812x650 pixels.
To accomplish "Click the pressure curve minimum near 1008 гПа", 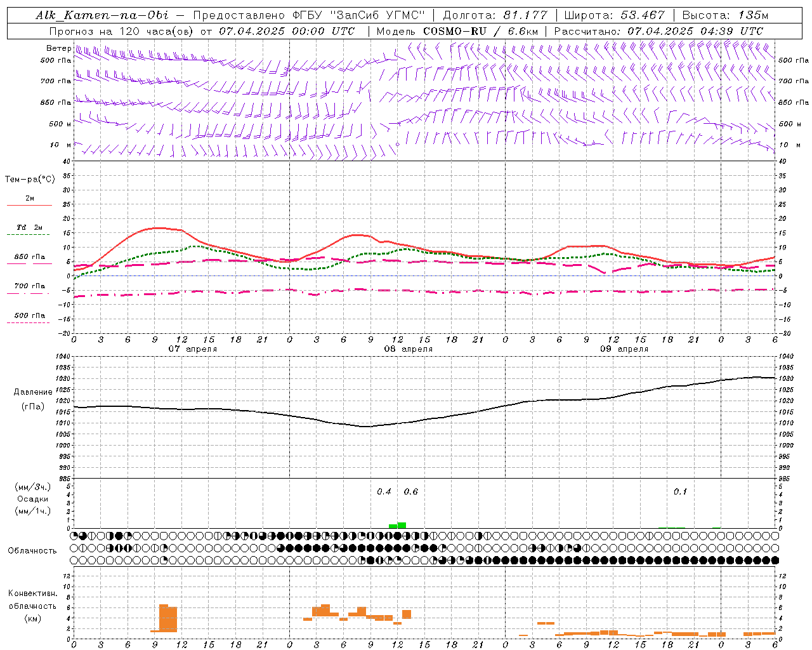I will [367, 427].
